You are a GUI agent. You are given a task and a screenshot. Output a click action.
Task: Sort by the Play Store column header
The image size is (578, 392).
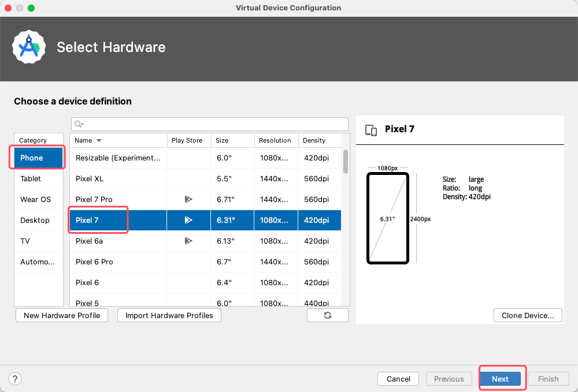click(189, 140)
